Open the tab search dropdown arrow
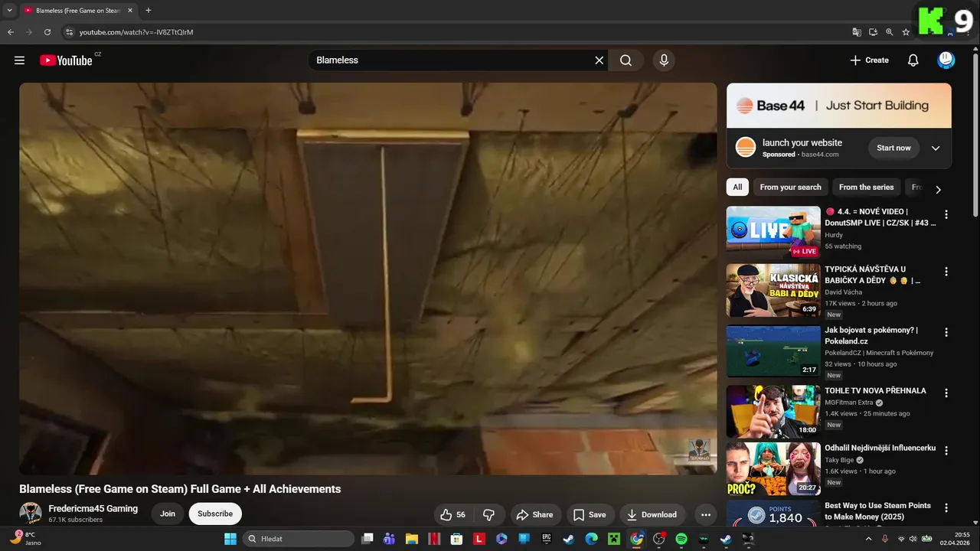980x551 pixels. pos(9,11)
